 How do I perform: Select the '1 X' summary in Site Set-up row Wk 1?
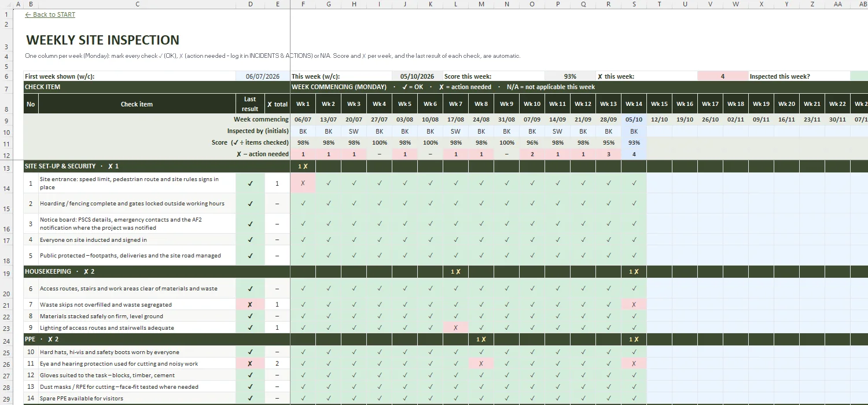click(x=303, y=166)
